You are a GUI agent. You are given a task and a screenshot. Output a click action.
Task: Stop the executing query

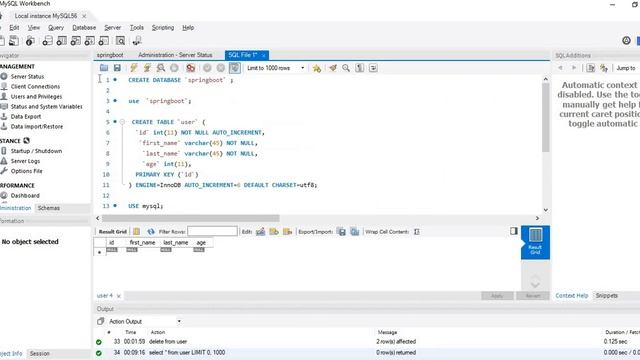[x=174, y=68]
